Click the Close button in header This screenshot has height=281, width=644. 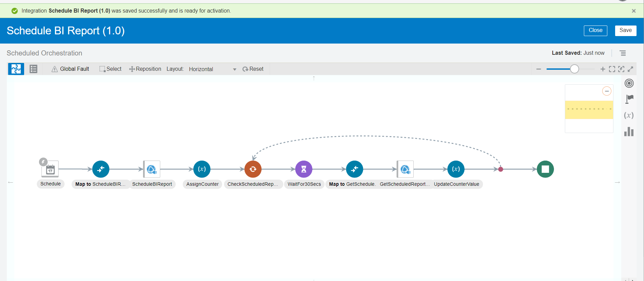point(595,30)
